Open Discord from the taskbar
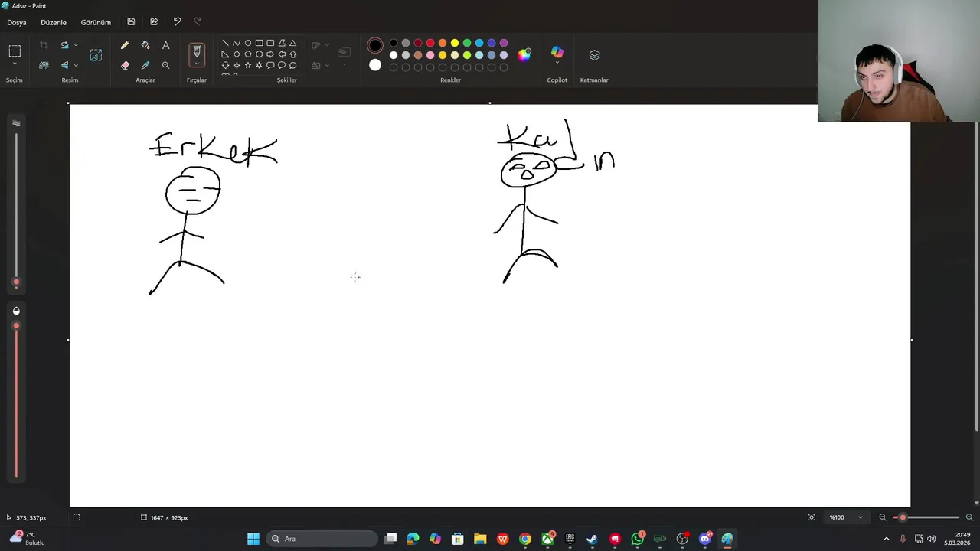 704,539
